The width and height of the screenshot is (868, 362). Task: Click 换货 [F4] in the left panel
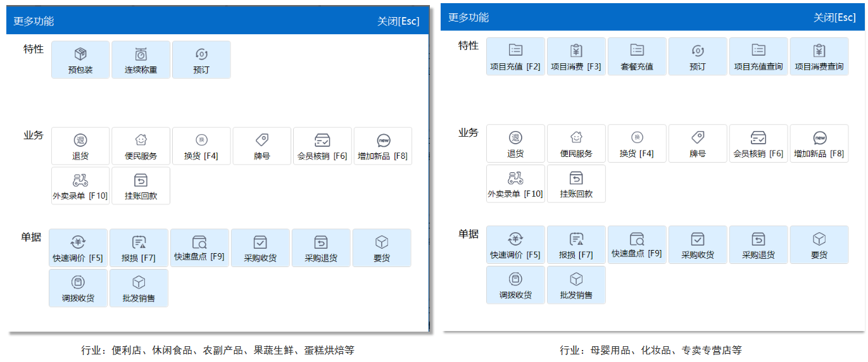[x=201, y=146]
